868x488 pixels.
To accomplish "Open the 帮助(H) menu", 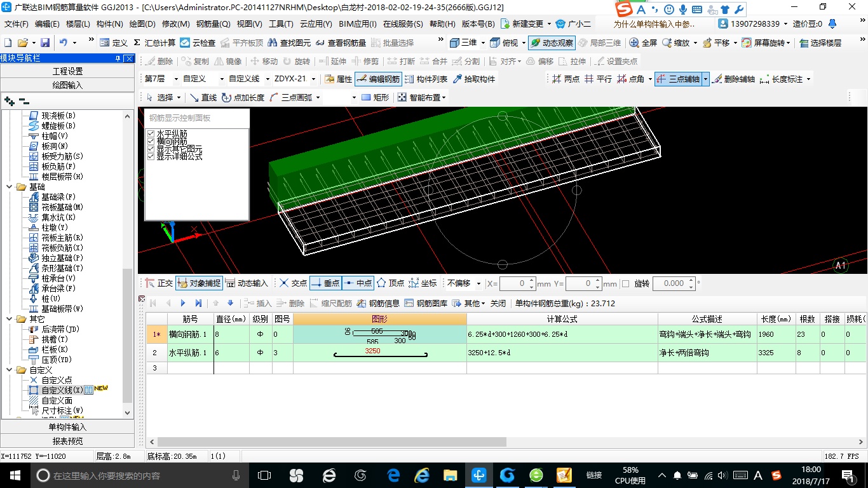I will (442, 24).
